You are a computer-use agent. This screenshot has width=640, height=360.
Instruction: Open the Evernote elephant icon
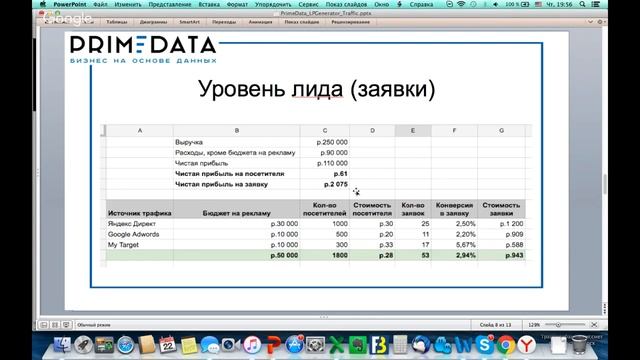pyautogui.click(x=358, y=345)
